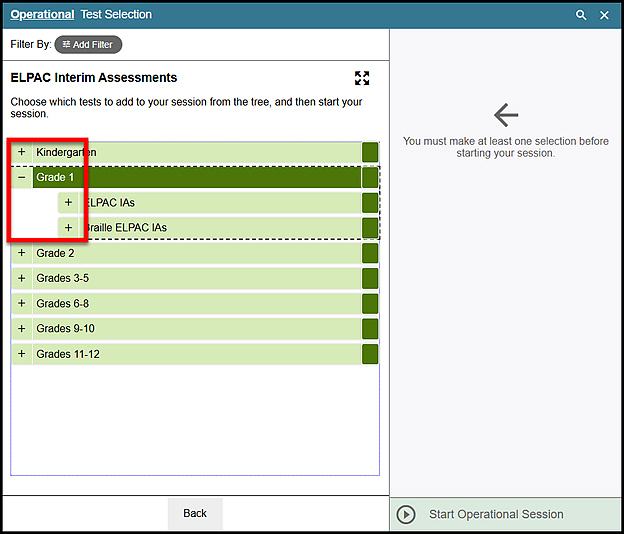Expand the Grades 3-5 tree node
Image resolution: width=624 pixels, height=534 pixels.
[x=22, y=278]
